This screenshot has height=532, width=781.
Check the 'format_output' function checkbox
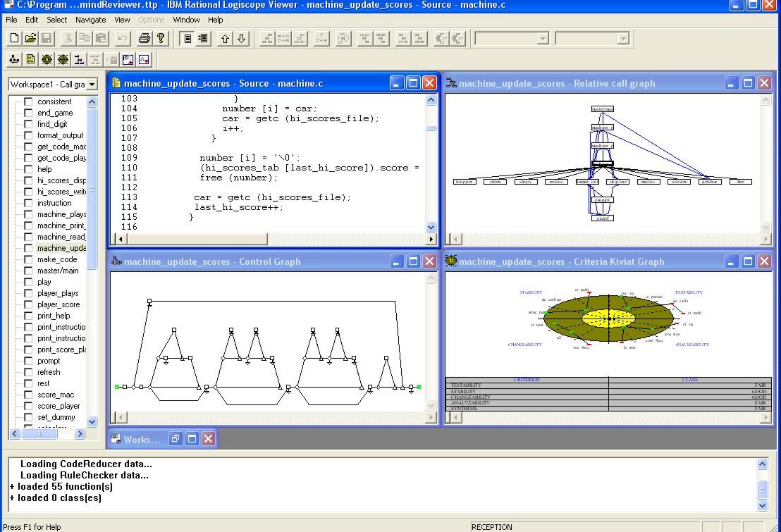tap(28, 135)
